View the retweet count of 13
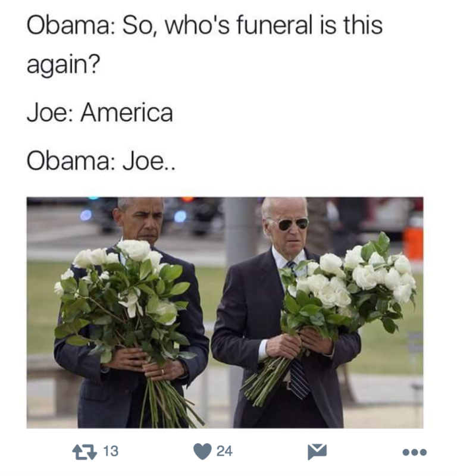Screen dimensions: 457x476 111,451
